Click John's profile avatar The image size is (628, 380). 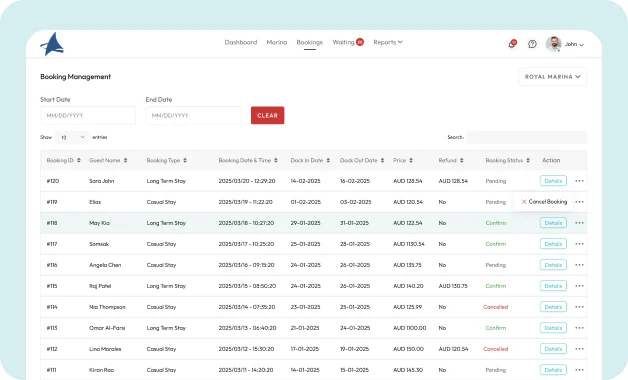coord(554,44)
